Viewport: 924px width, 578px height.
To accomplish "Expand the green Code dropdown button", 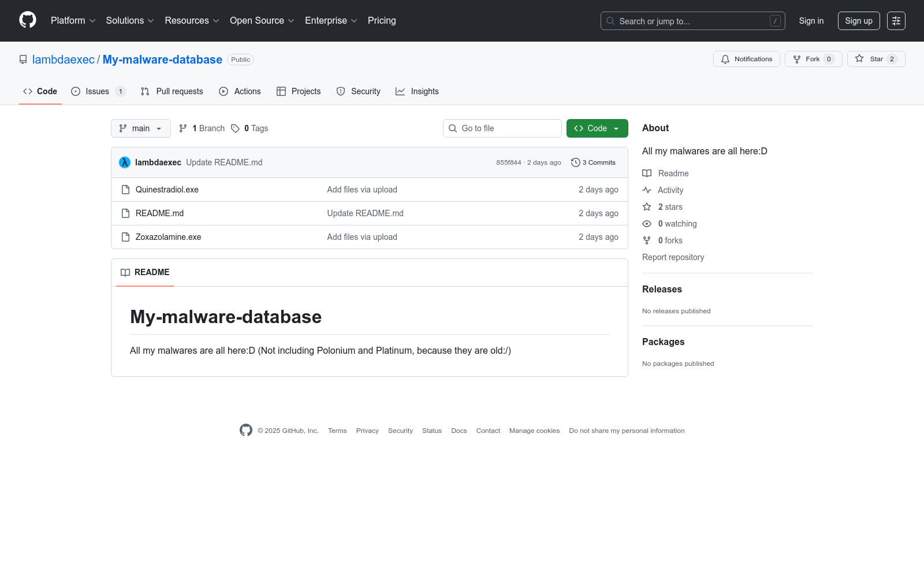I will point(597,128).
